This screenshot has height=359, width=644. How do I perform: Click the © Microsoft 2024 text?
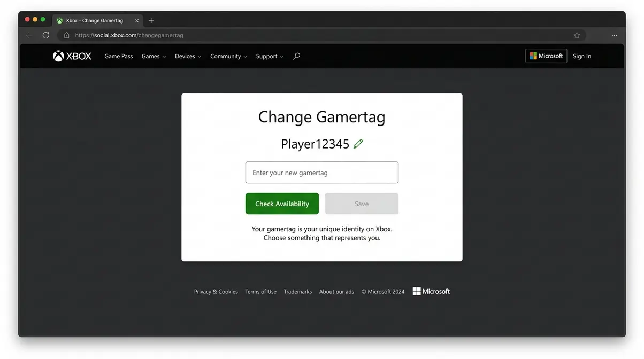(383, 292)
